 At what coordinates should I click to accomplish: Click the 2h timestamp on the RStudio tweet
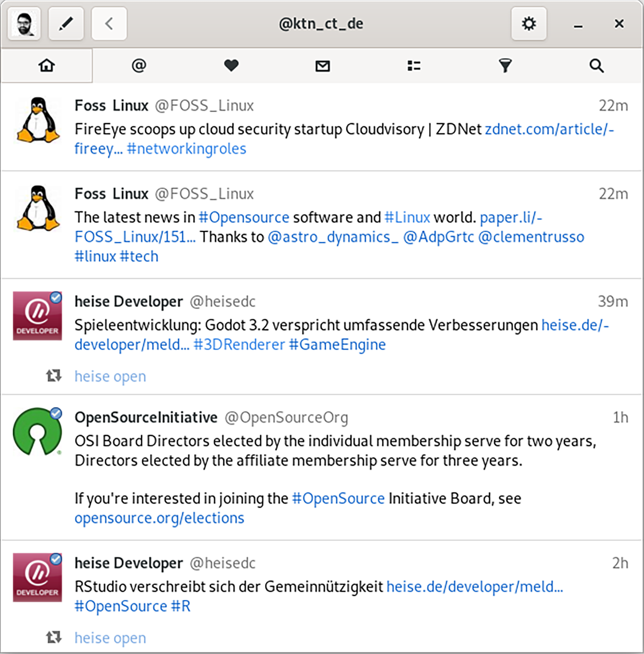pyautogui.click(x=620, y=563)
